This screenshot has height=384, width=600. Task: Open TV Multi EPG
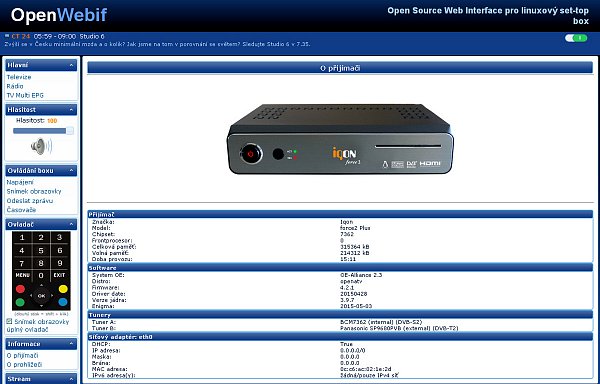click(25, 95)
